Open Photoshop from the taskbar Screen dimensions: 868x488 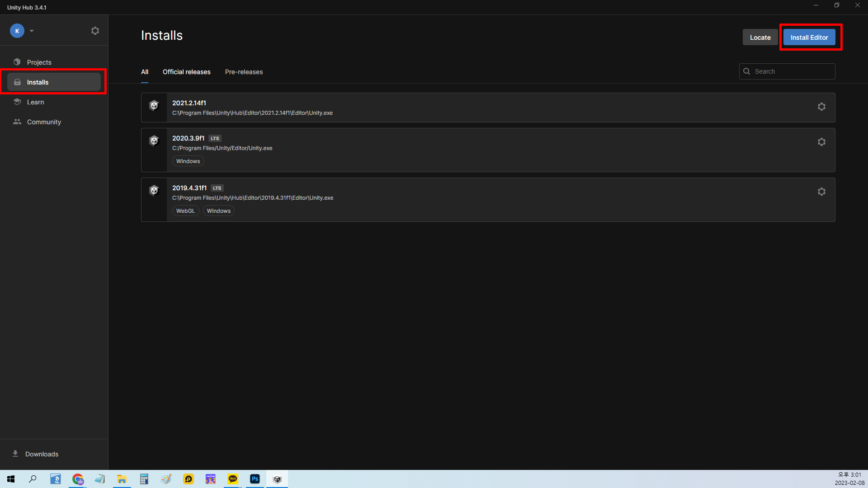coord(255,479)
